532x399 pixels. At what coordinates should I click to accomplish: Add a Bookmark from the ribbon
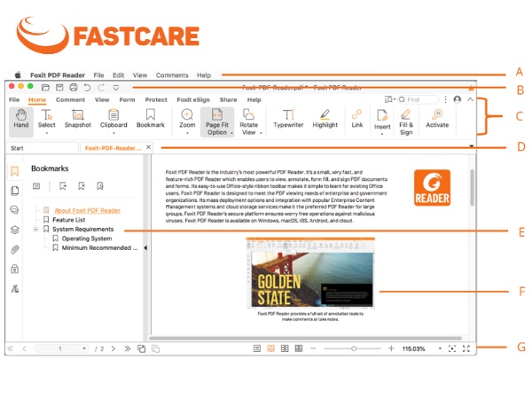151,119
